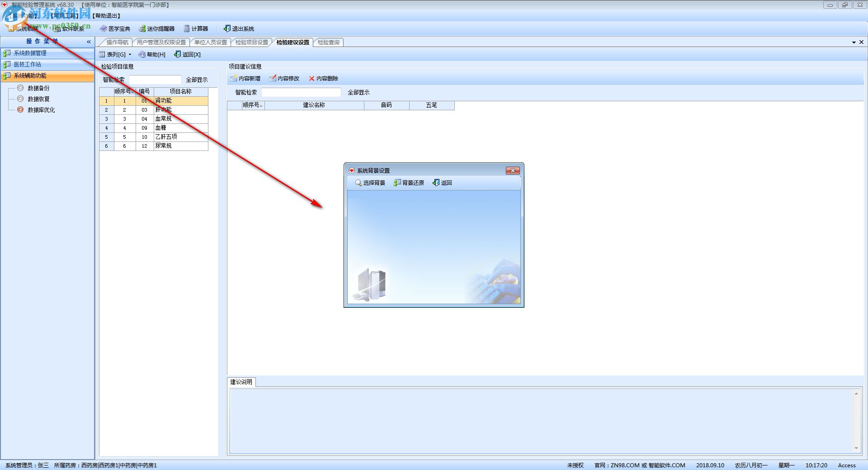Viewport: 868px width, 470px height.
Task: Select the 数据恢复 restore item
Action: (38, 99)
